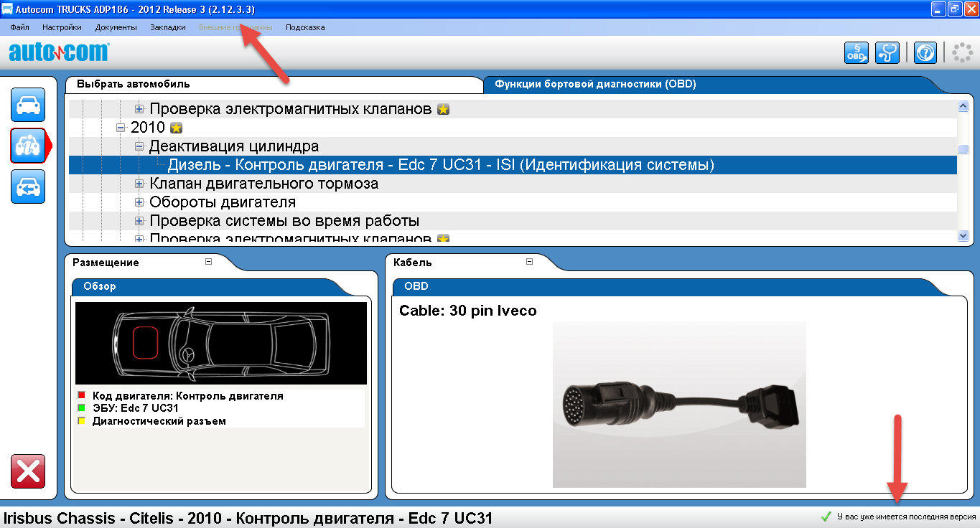Collapse the Размещение panel
This screenshot has width=980, height=528.
click(209, 262)
